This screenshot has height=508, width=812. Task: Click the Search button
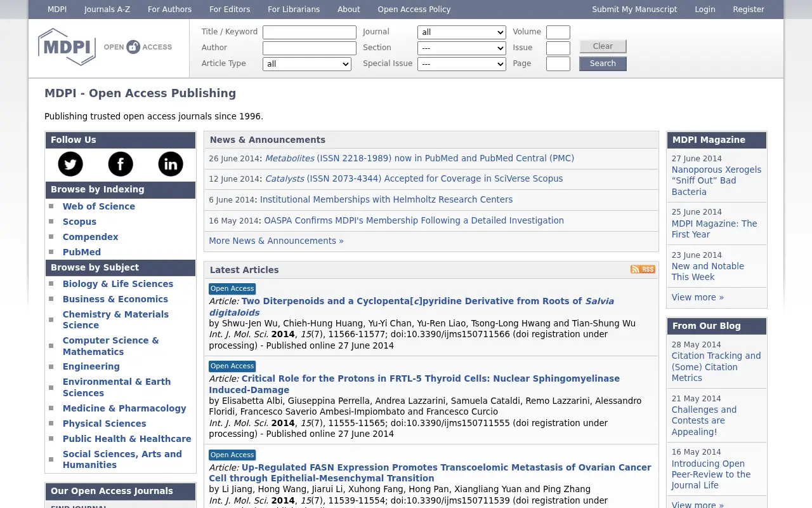pyautogui.click(x=603, y=63)
